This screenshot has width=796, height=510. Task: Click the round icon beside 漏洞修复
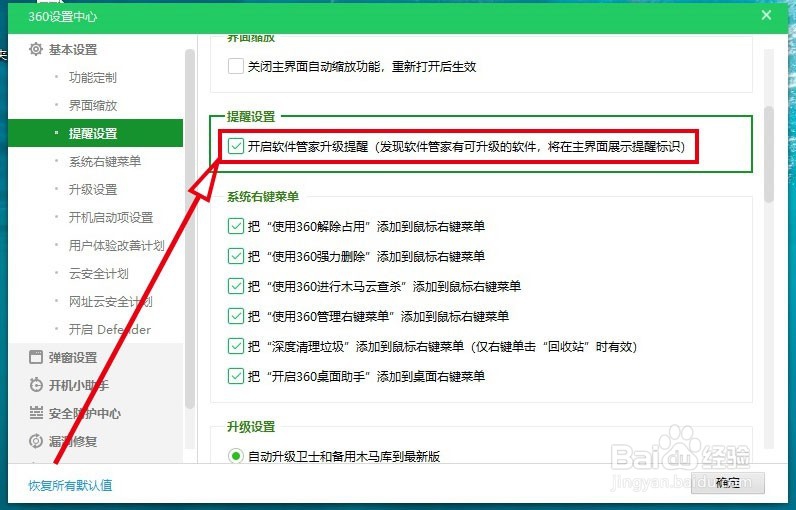coord(36,441)
